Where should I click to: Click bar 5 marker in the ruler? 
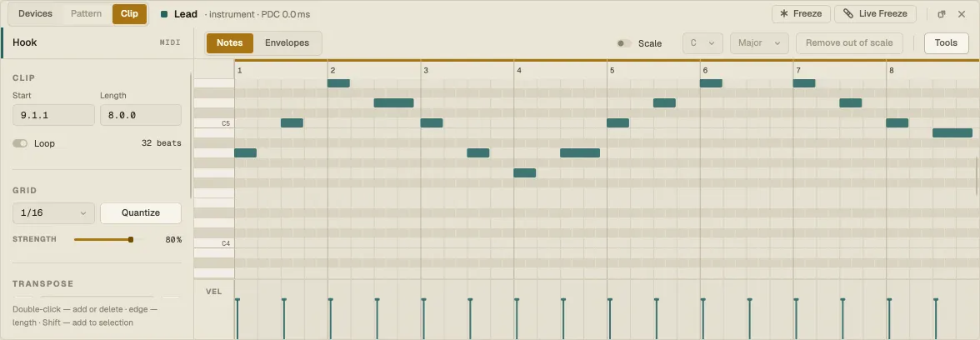[x=612, y=70]
